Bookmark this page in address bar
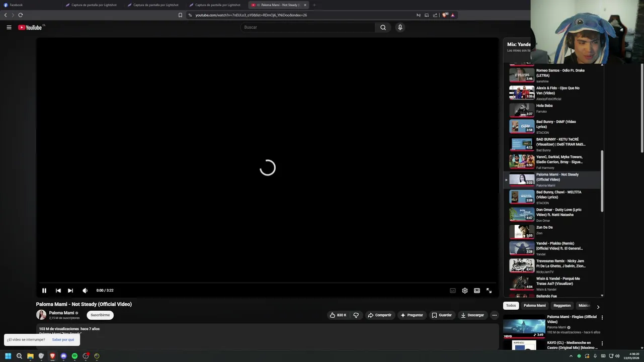The height and width of the screenshot is (362, 644). [x=180, y=15]
